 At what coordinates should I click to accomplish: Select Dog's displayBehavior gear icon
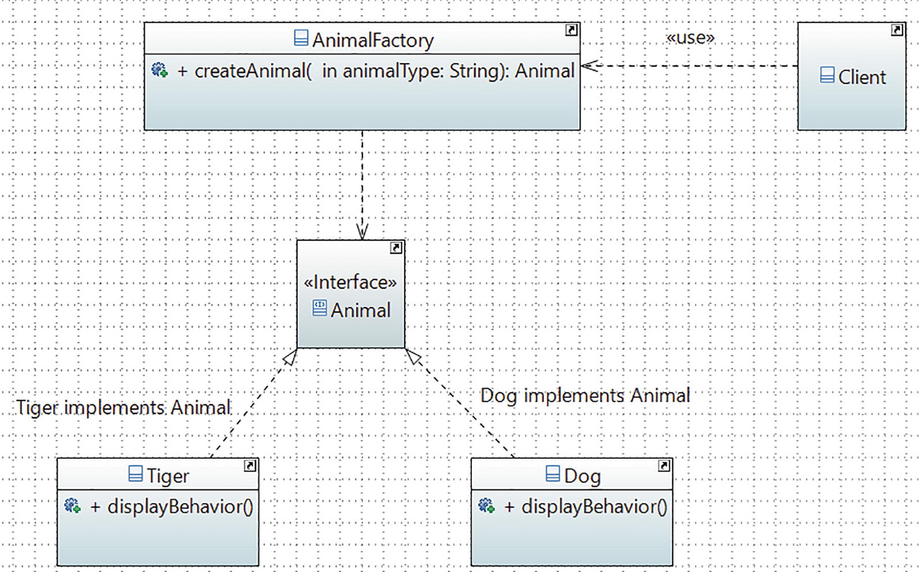(x=486, y=506)
